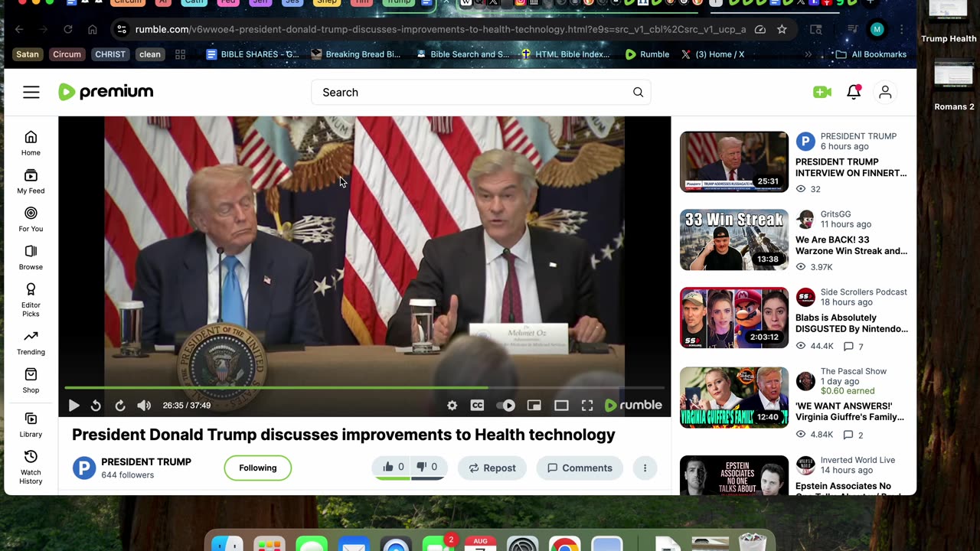This screenshot has height=551, width=980.
Task: Enable picture-in-picture mode
Action: 534,406
